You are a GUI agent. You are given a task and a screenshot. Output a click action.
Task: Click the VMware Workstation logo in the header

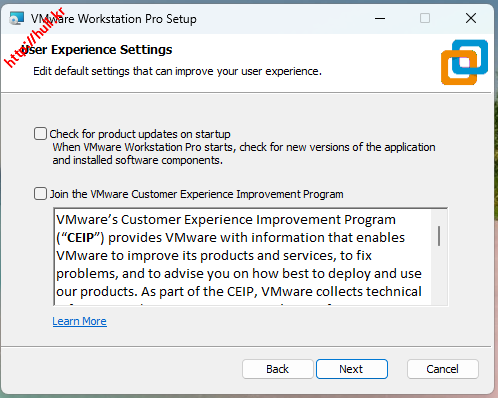point(464,62)
